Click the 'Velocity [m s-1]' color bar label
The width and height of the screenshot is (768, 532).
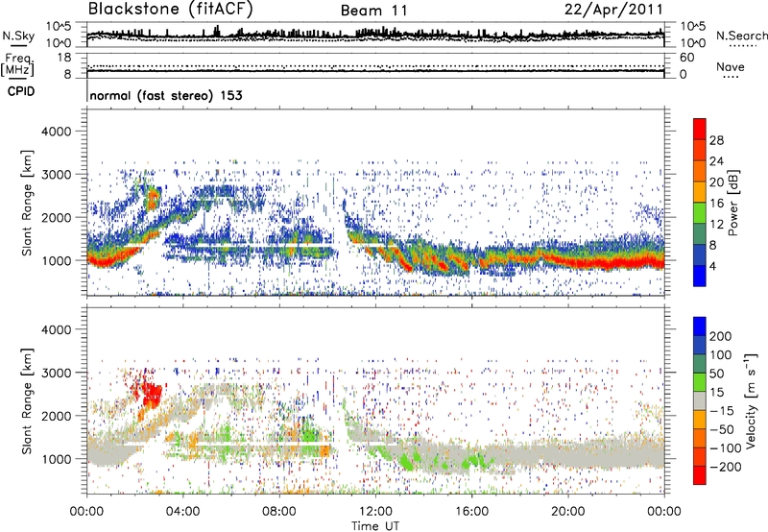click(x=751, y=400)
